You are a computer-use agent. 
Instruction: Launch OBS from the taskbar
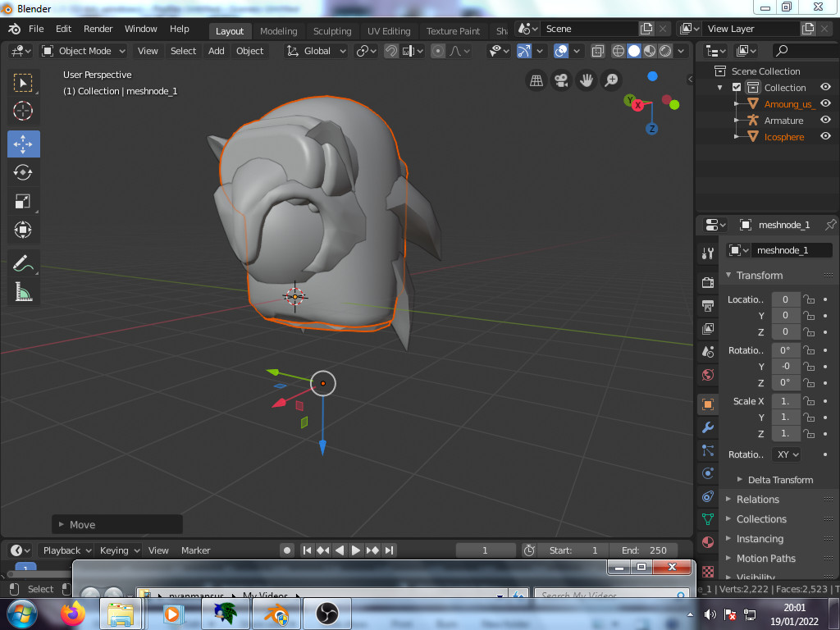[x=326, y=613]
